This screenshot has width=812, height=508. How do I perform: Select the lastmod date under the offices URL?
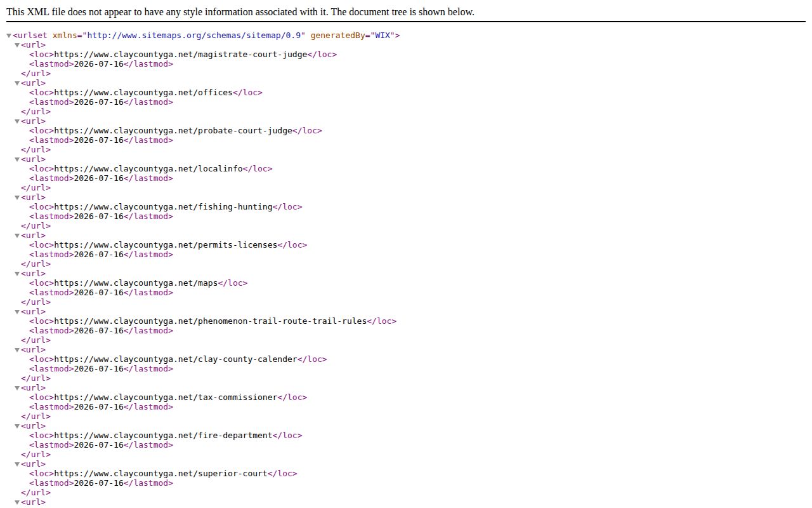(98, 102)
